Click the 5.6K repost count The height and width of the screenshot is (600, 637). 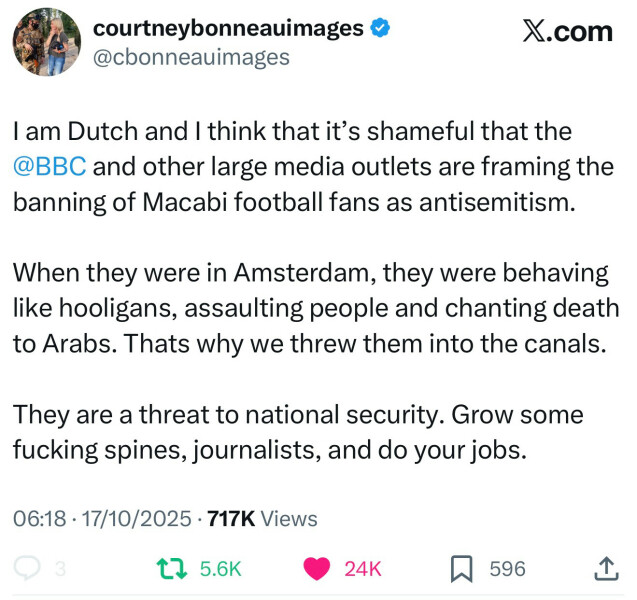[x=221, y=569]
